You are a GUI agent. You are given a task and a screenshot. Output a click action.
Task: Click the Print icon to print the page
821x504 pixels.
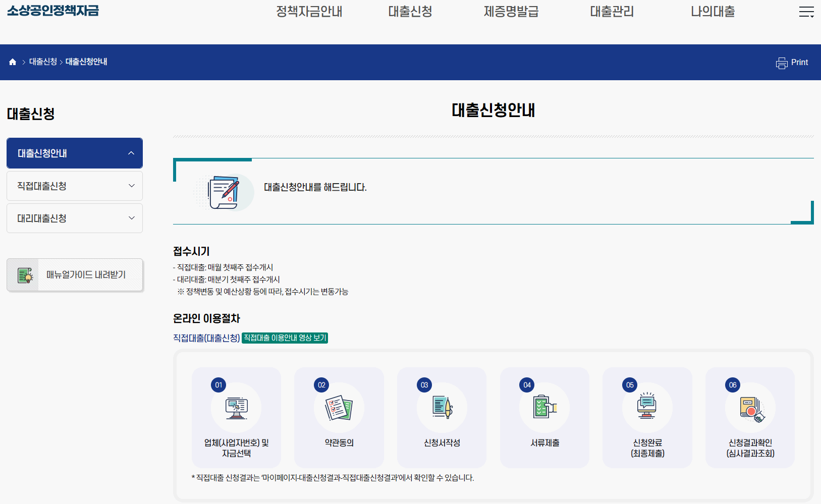pyautogui.click(x=782, y=63)
